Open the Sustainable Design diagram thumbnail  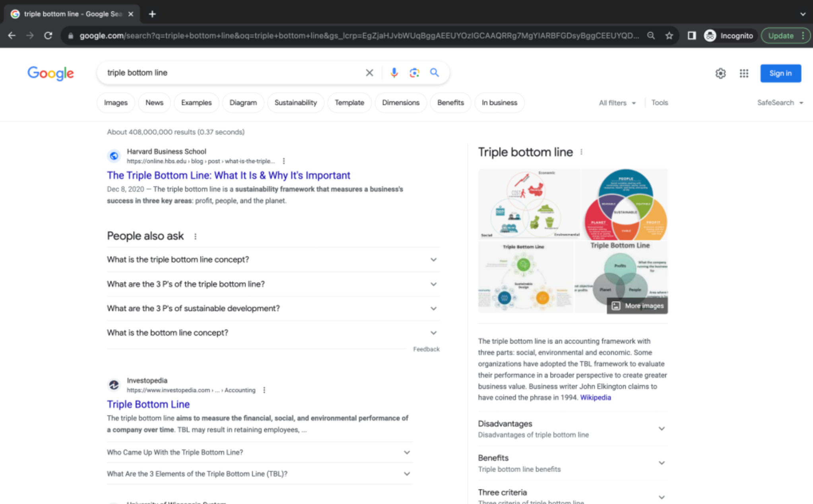(x=526, y=277)
